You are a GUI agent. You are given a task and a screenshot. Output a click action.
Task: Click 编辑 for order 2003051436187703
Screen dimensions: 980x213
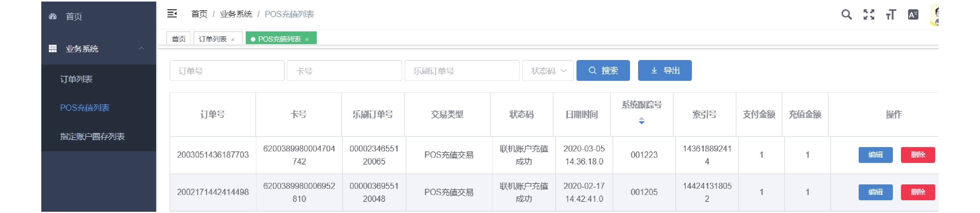pyautogui.click(x=875, y=155)
